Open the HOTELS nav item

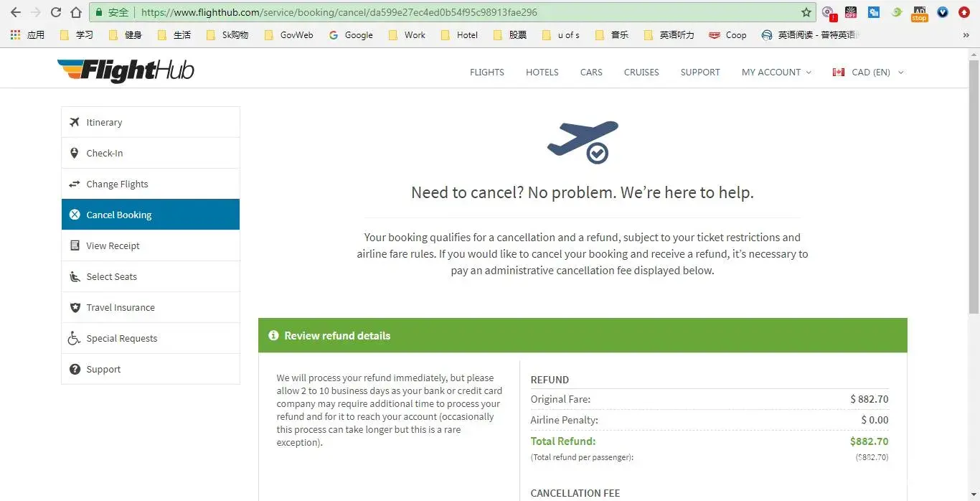(542, 72)
